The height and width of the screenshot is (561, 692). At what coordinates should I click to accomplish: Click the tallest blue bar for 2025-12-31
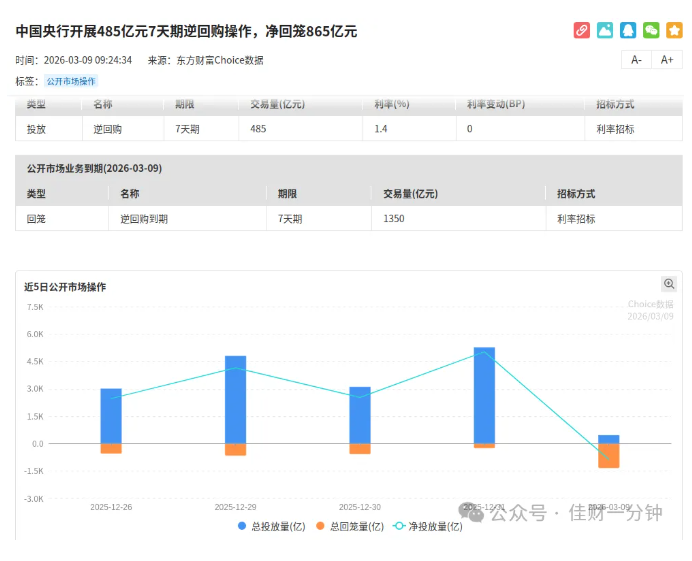coord(485,395)
